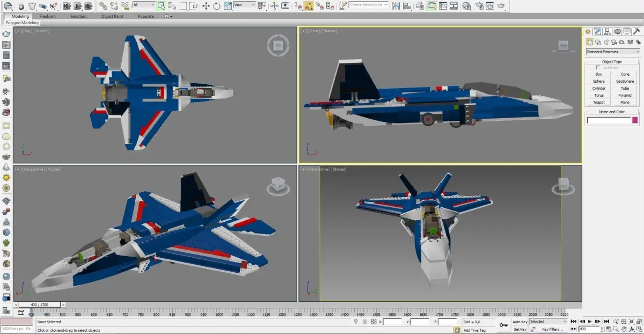Collapse the Object Type rollout
Screen dimensions: 644x334
coord(612,62)
